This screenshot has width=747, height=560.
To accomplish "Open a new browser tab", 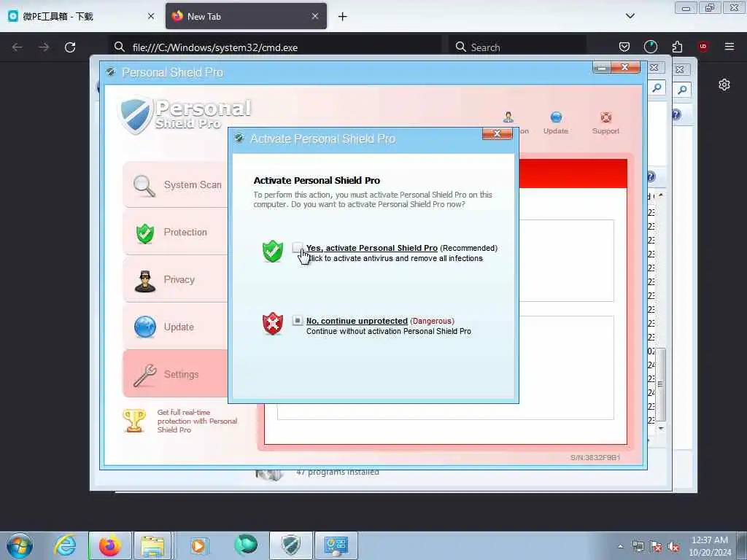I will point(343,17).
